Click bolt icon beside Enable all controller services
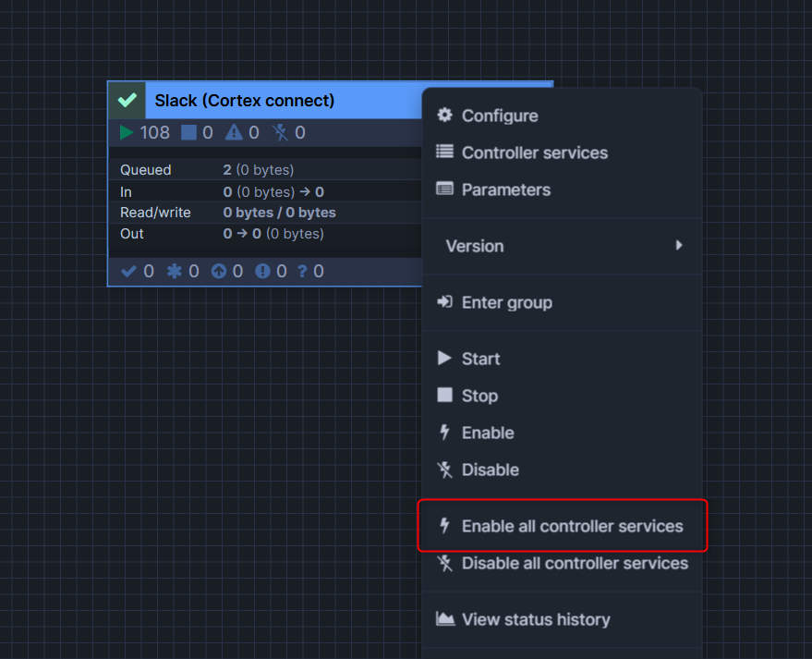The image size is (812, 659). 444,525
